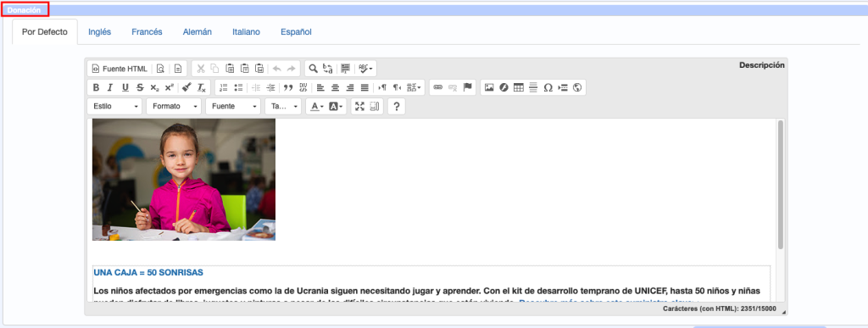Open the find magnifier tool
The width and height of the screenshot is (868, 328).
coord(313,69)
